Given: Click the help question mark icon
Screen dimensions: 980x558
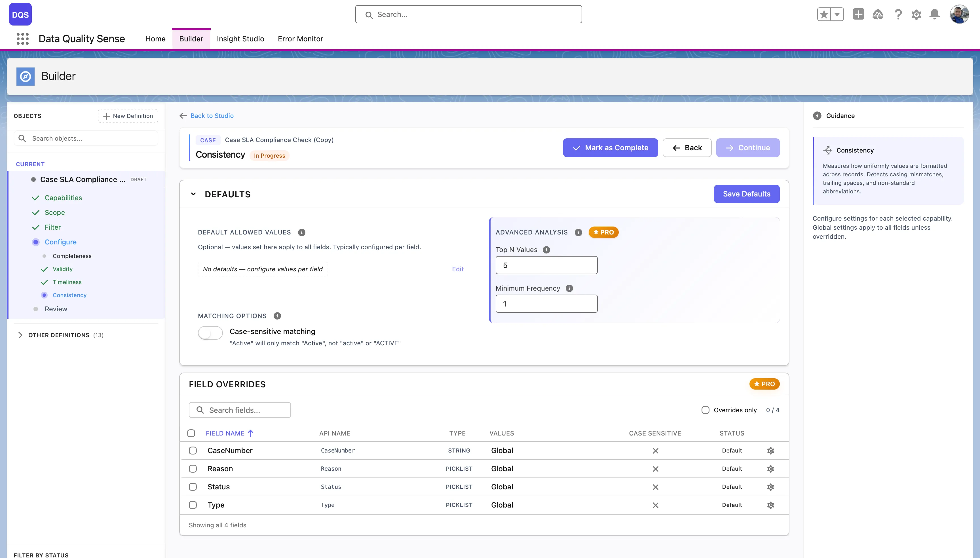Looking at the screenshot, I should point(897,14).
